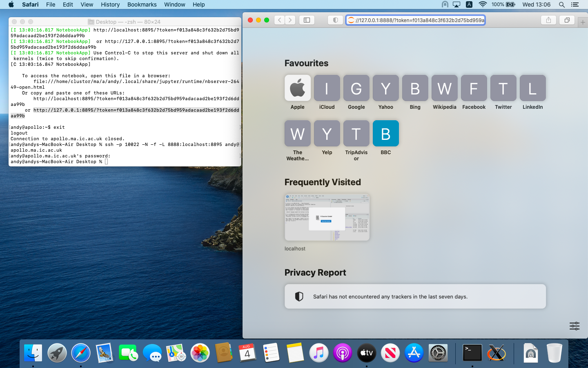Open Safari start page customization settings
Screen dimensions: 588x368
tap(575, 326)
